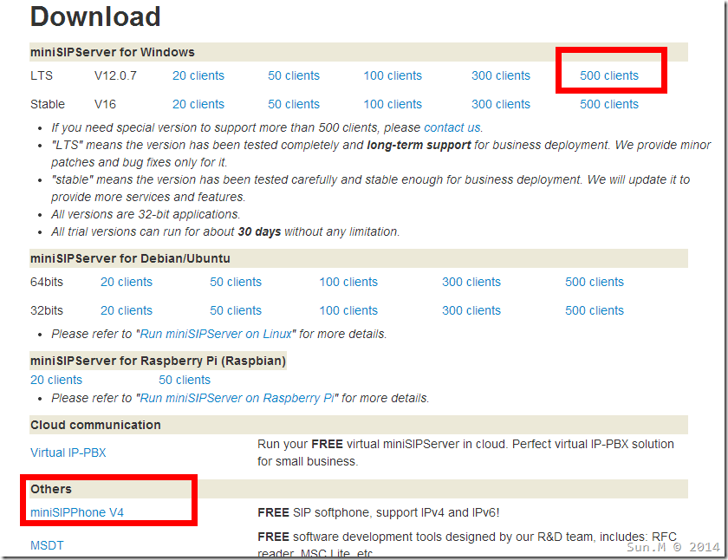This screenshot has height=560, width=728.
Task: Download Debian 64bits 20 clients version
Action: pos(126,282)
